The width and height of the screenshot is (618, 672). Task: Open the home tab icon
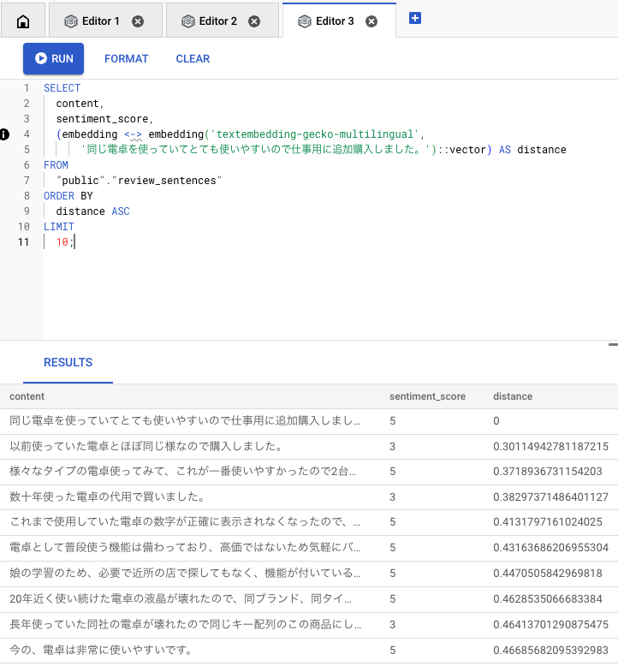pos(23,21)
